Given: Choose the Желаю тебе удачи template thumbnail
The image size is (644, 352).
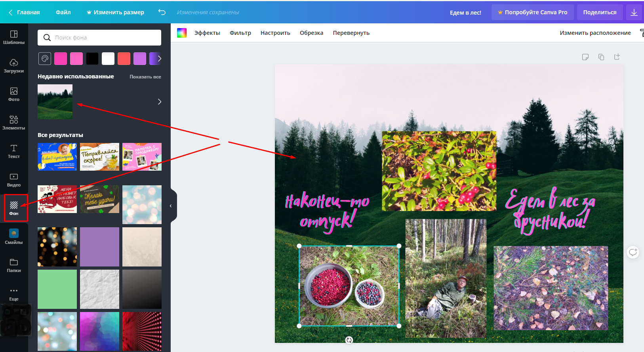Looking at the screenshot, I should click(x=99, y=199).
